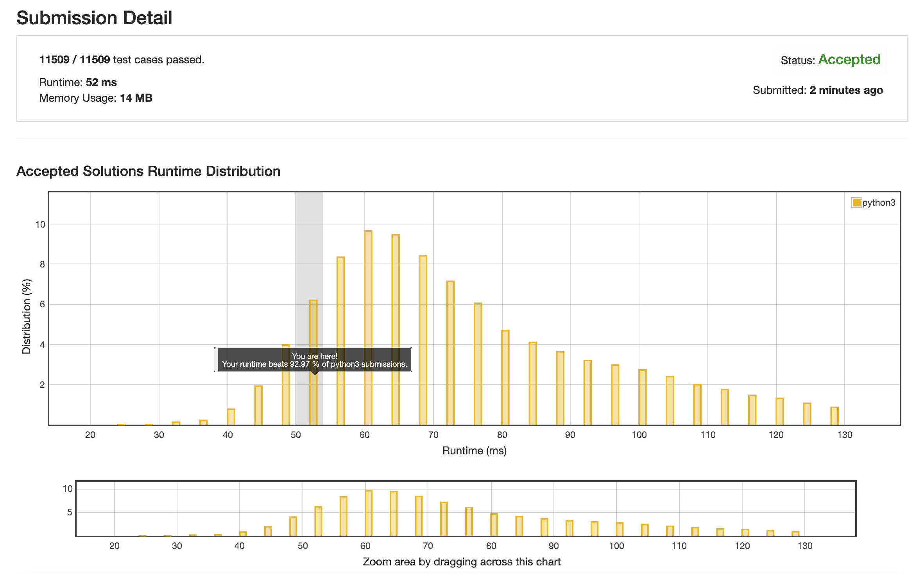Click the bar near 76 ms runtime
This screenshot has height=574, width=924.
478,363
